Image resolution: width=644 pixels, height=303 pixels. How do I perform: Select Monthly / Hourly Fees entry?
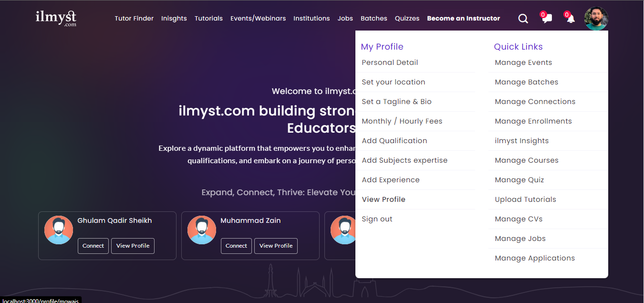point(402,121)
